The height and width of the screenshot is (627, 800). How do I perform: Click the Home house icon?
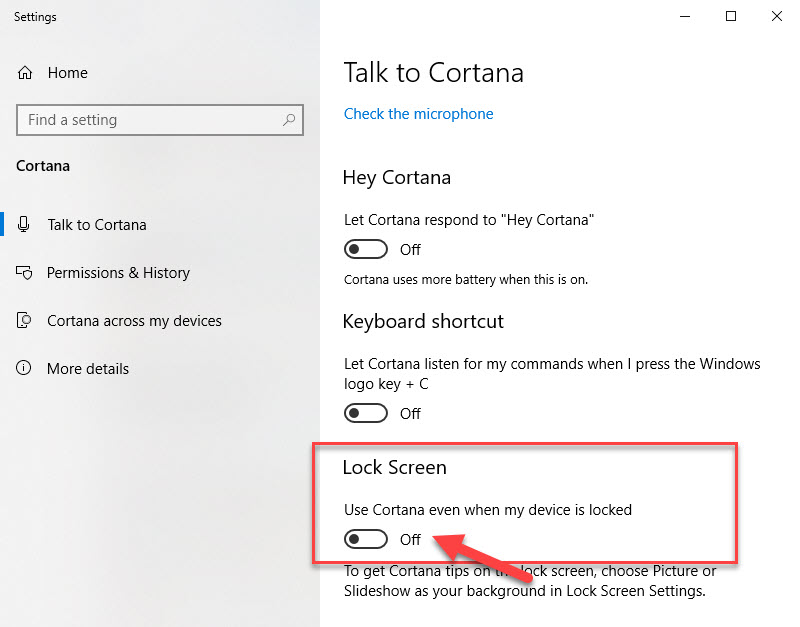coord(24,73)
